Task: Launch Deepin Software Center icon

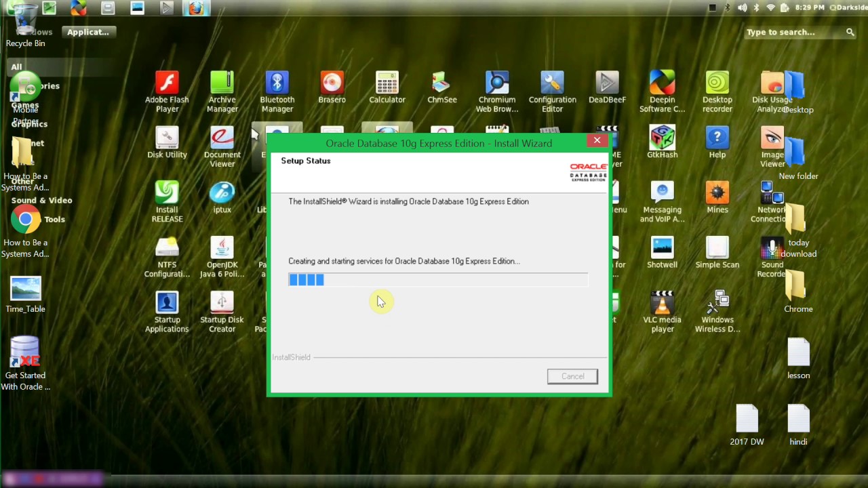Action: tap(662, 83)
